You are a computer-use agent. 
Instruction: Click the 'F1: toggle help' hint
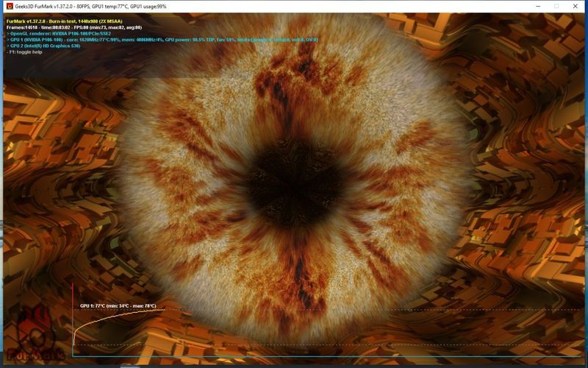click(x=24, y=52)
